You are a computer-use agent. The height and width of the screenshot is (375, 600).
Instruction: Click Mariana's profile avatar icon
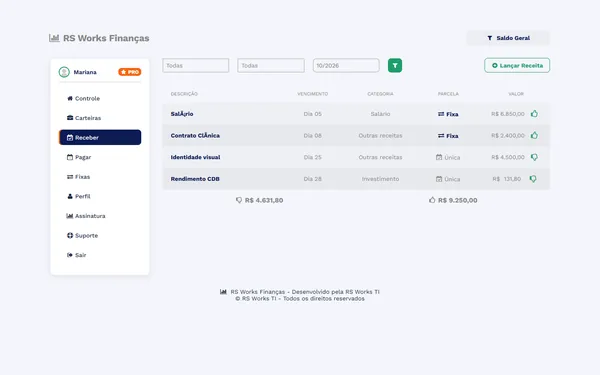click(x=64, y=72)
